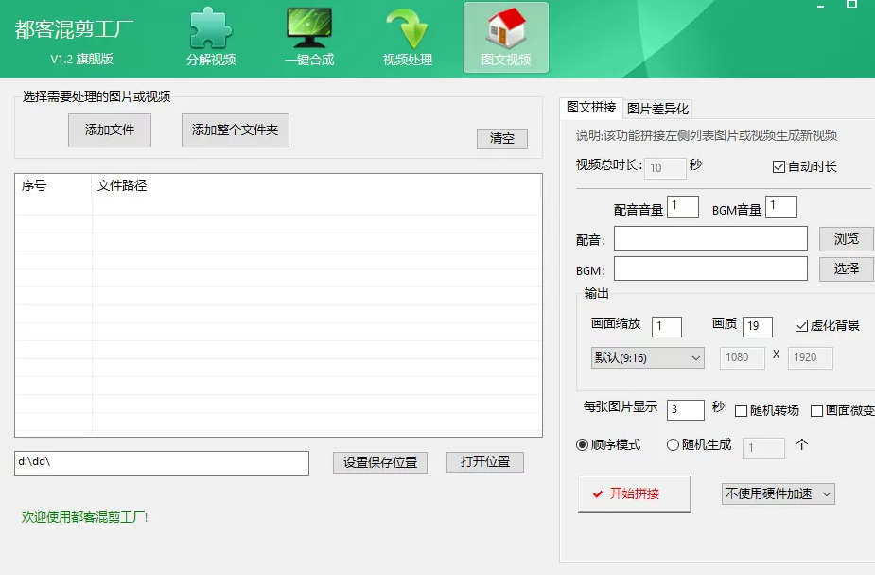This screenshot has width=875, height=588.
Task: Click the 序号 column header
Action: coord(53,186)
